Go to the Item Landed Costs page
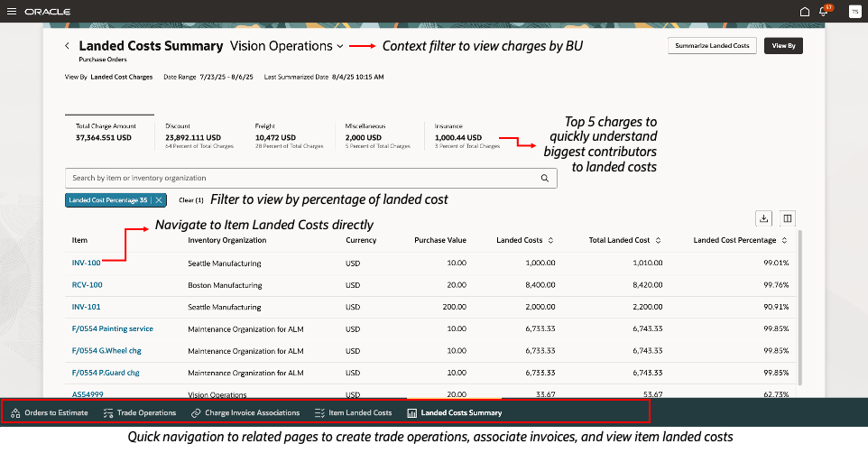The width and height of the screenshot is (868, 453). coord(353,412)
